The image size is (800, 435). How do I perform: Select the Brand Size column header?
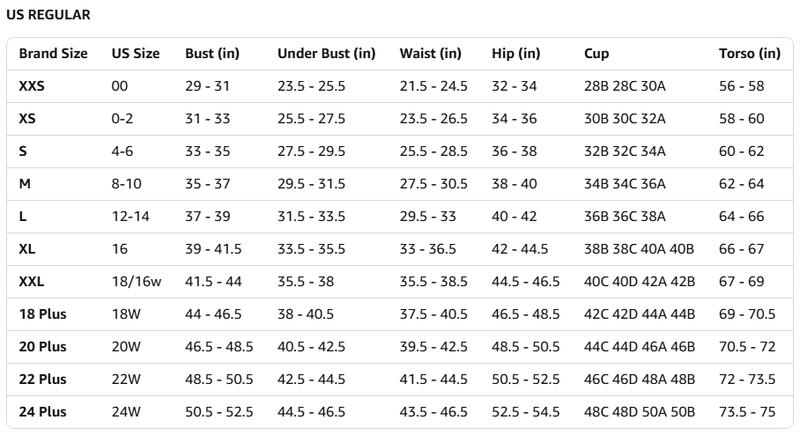[x=53, y=54]
